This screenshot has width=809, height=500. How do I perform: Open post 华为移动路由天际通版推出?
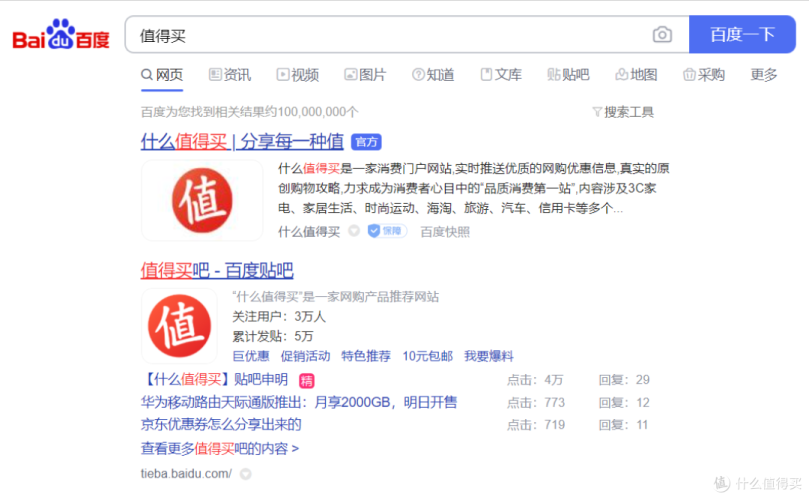coord(299,402)
